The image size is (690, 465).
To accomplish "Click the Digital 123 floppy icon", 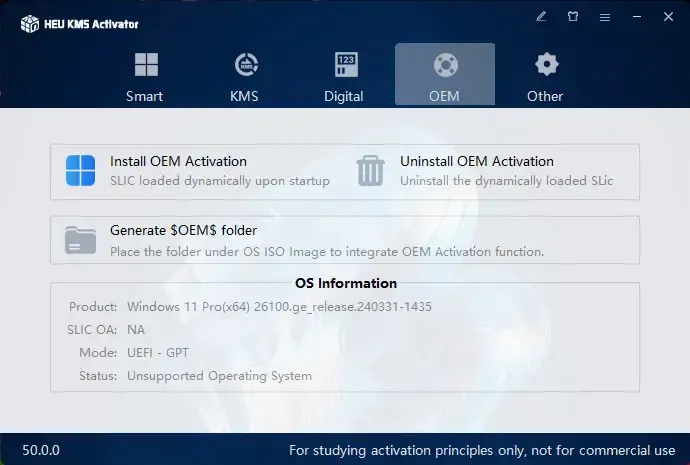I will 346,65.
